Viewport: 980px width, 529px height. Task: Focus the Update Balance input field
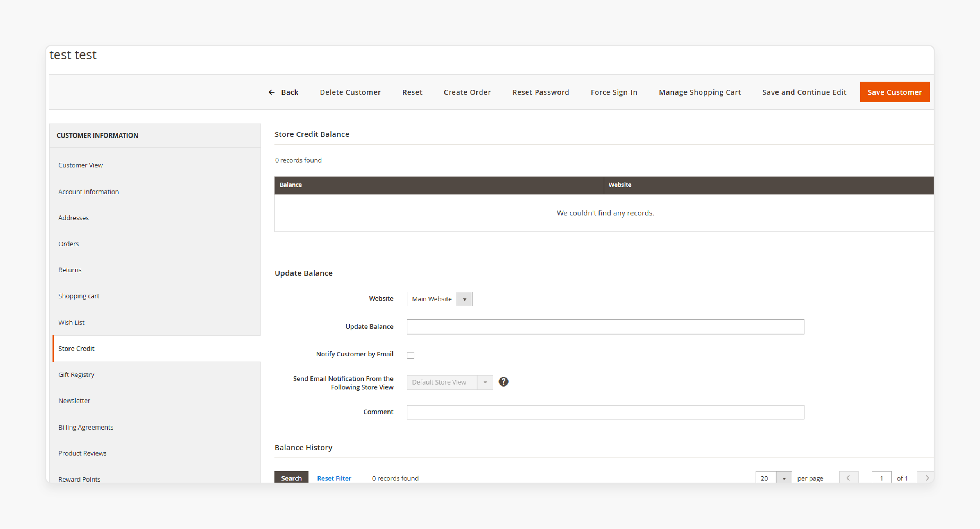click(605, 327)
